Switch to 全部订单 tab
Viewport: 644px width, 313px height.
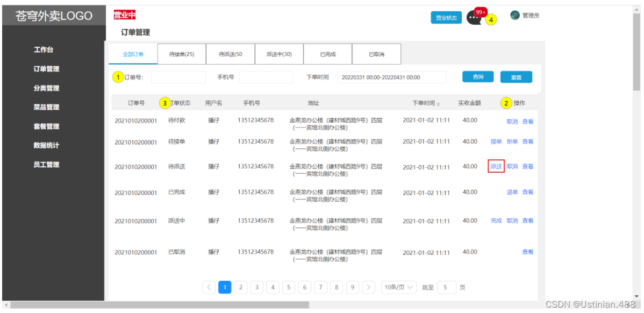pyautogui.click(x=133, y=54)
